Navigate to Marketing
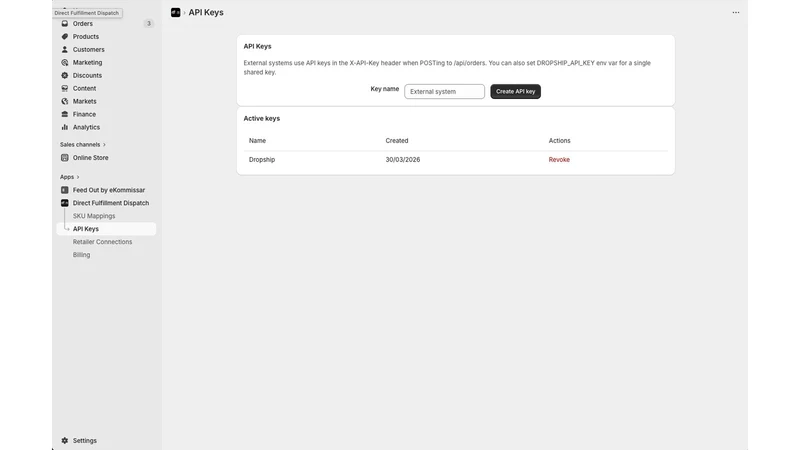 (87, 62)
